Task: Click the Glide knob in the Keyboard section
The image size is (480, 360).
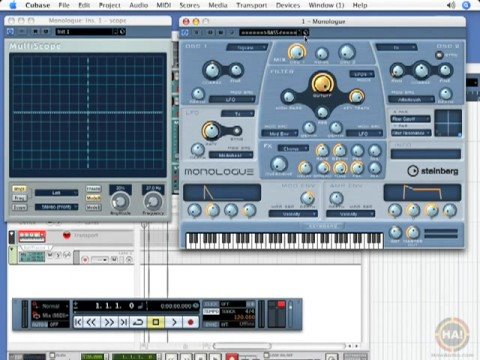Action: point(395,232)
